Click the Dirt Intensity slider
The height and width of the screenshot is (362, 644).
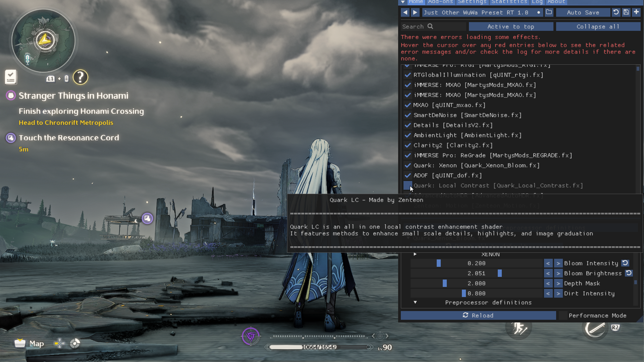pos(476,293)
